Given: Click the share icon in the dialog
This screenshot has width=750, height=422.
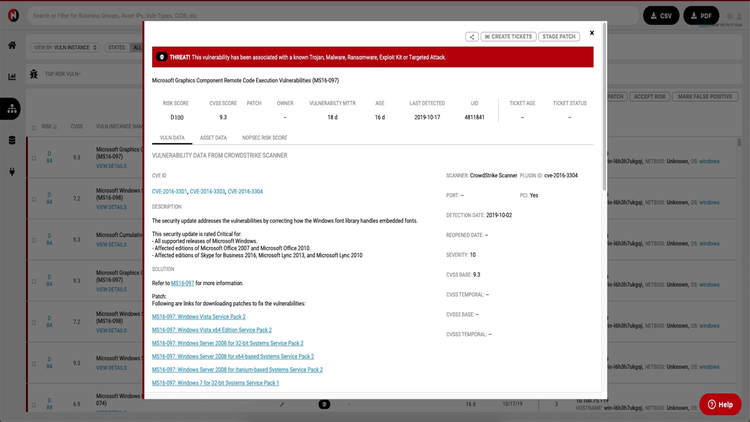Looking at the screenshot, I should [x=472, y=37].
